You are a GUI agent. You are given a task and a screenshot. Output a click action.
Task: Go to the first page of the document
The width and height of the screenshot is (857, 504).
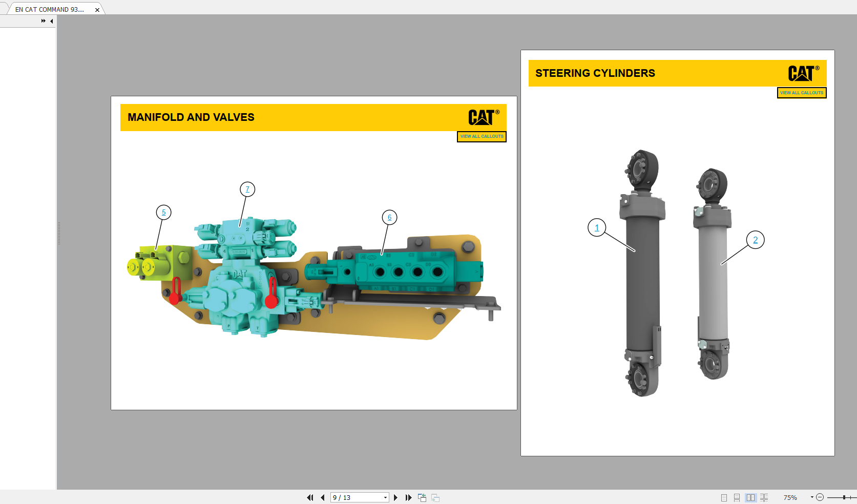click(x=310, y=497)
